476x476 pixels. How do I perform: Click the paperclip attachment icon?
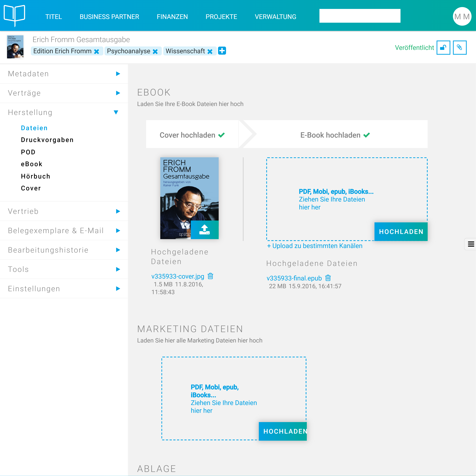pos(459,48)
